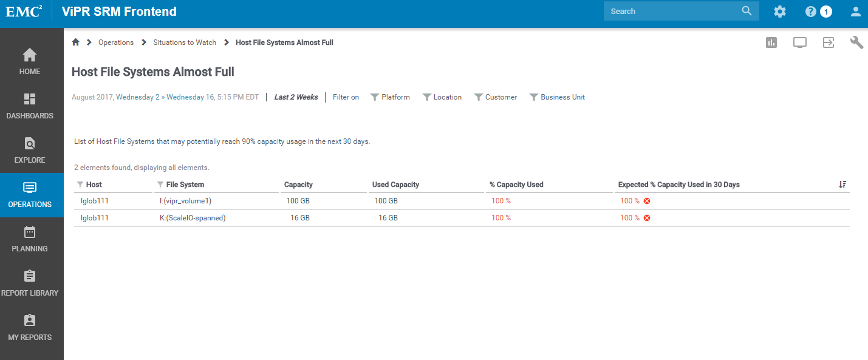Image resolution: width=868 pixels, height=360 pixels.
Task: Change the Last 2 Weeks time range
Action: pos(296,97)
